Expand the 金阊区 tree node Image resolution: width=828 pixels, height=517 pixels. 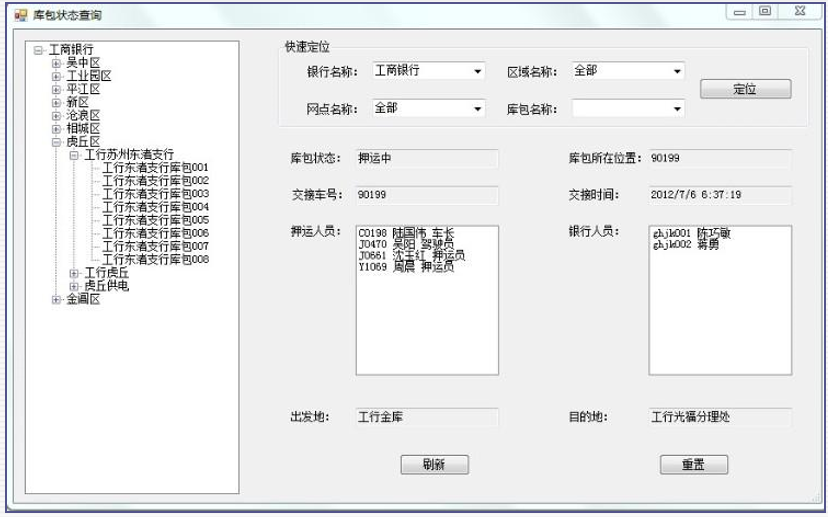(56, 299)
